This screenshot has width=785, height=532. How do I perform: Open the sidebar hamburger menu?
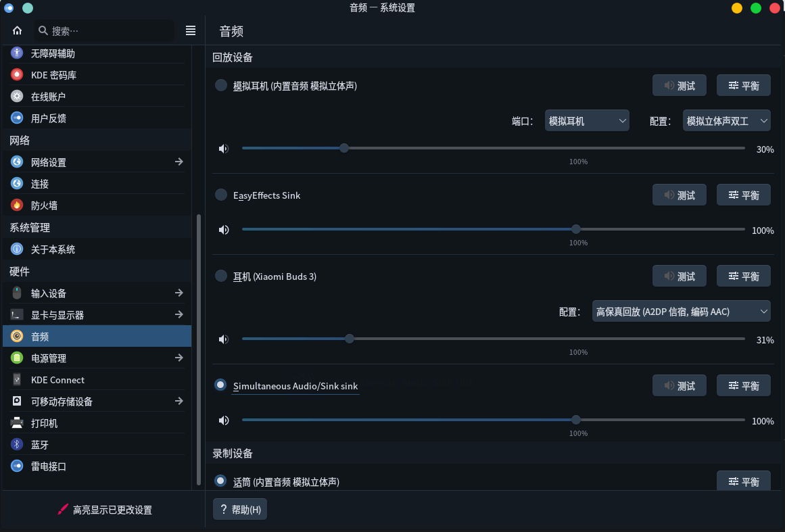[x=190, y=30]
